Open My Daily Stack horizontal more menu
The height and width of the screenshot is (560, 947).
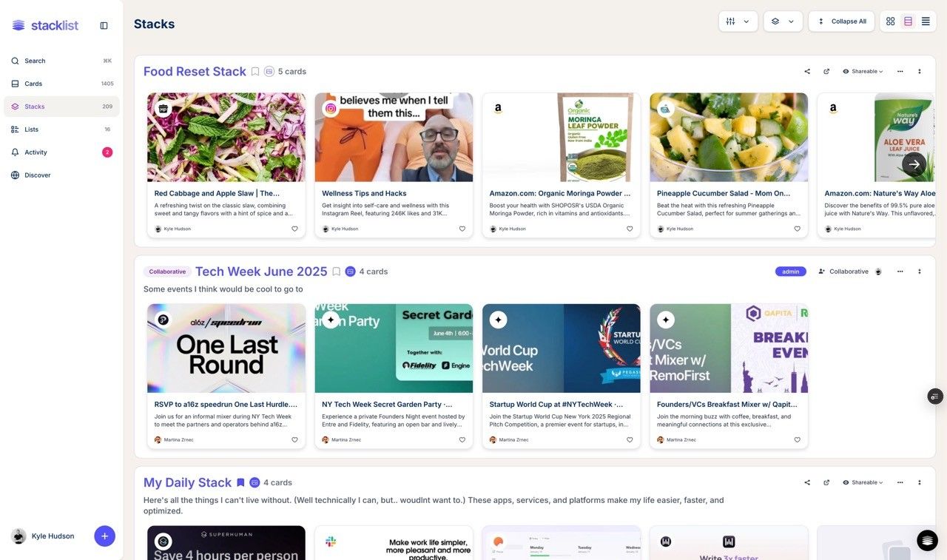(x=900, y=482)
